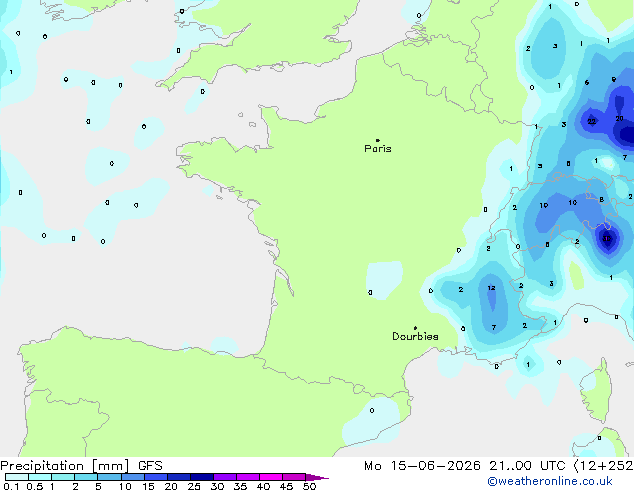Click the 1 to 2 mm legend swatch
This screenshot has height=490, width=634.
[x=63, y=477]
